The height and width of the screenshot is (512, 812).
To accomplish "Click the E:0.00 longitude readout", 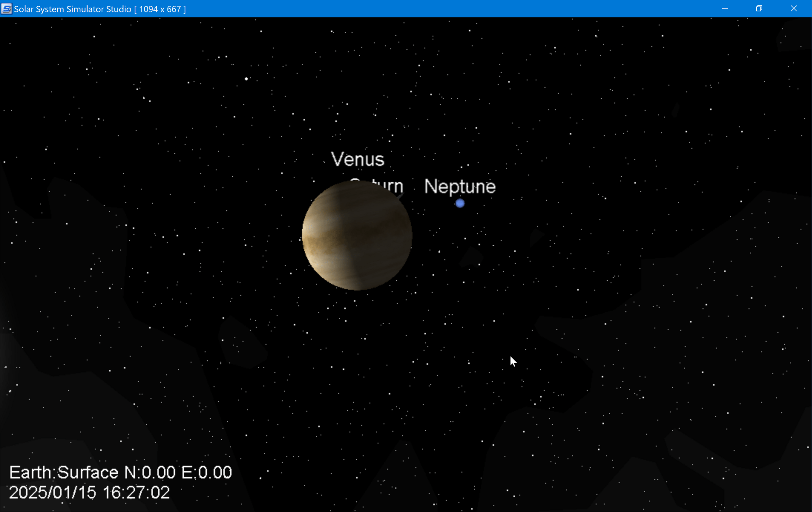I will click(x=207, y=473).
